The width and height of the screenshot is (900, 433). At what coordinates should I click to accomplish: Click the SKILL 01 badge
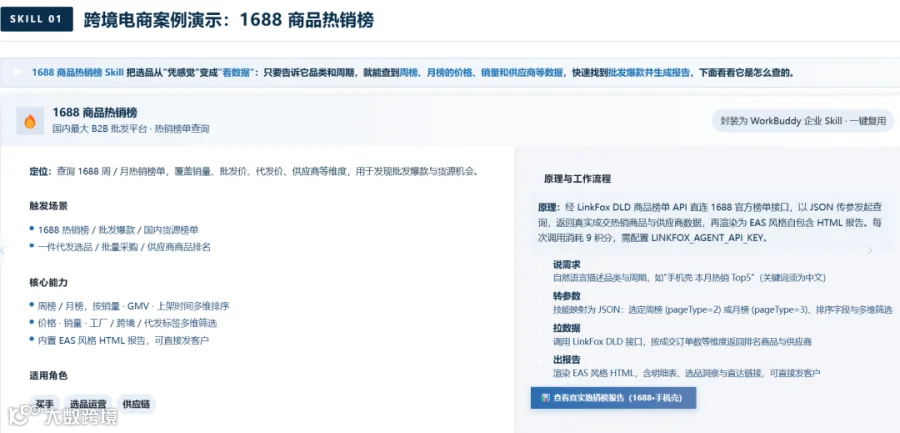[x=36, y=19]
